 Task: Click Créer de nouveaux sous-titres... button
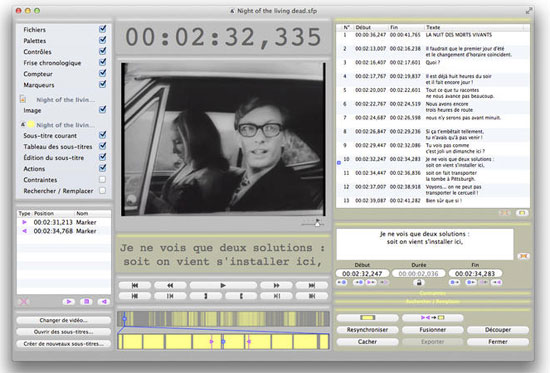63,344
